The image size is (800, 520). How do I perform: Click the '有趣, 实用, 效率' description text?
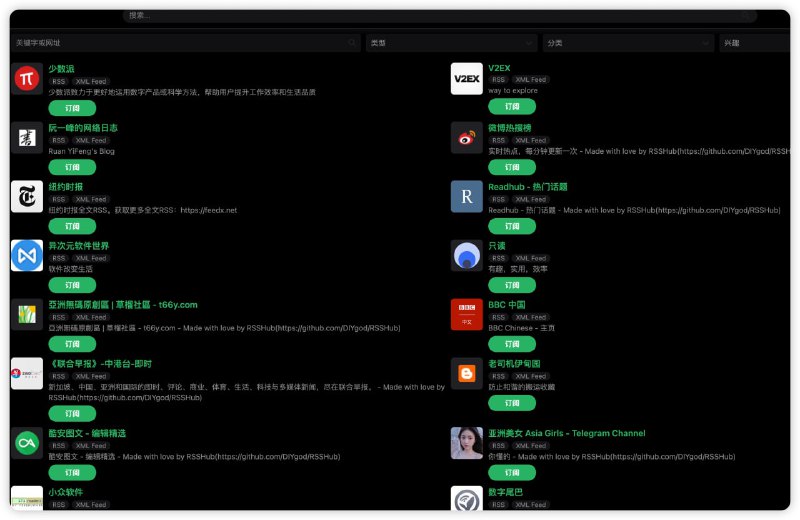click(x=518, y=269)
